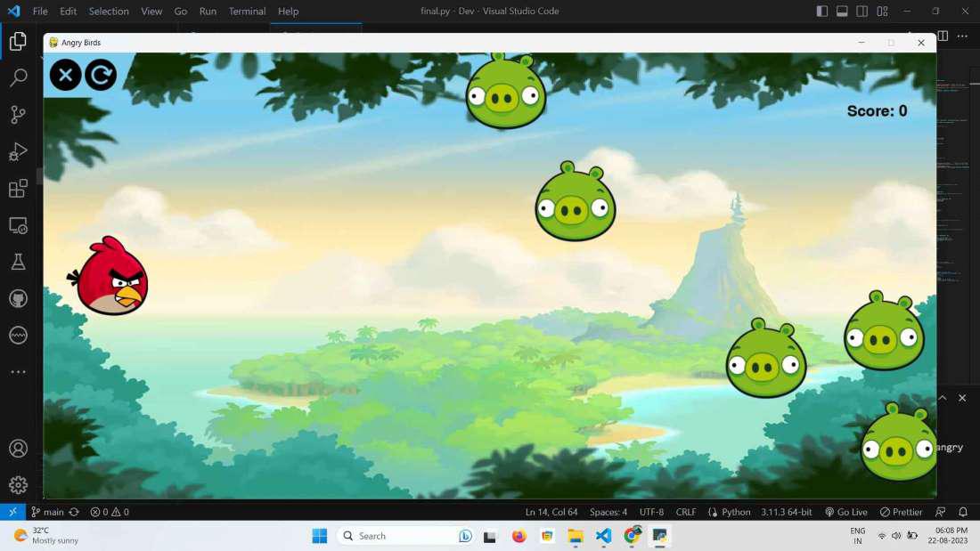
Task: Click the remote window indicator in the status bar
Action: pos(12,512)
